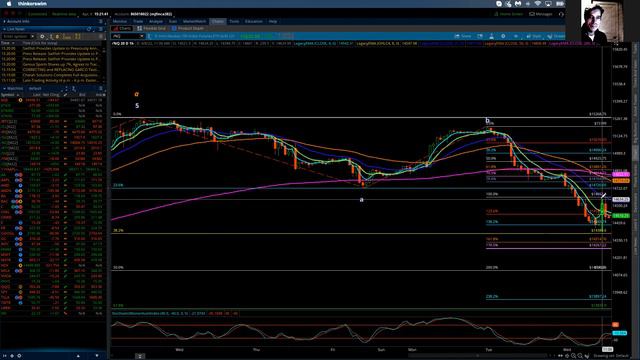Open the chart settings gear
Viewport: 640px width, 360px height.
[503, 36]
